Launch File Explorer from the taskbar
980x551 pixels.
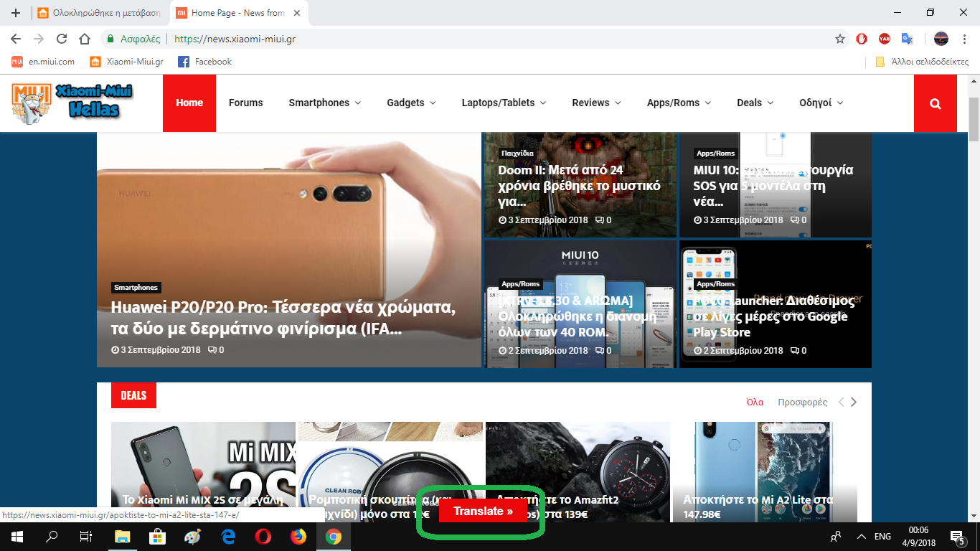tap(122, 536)
